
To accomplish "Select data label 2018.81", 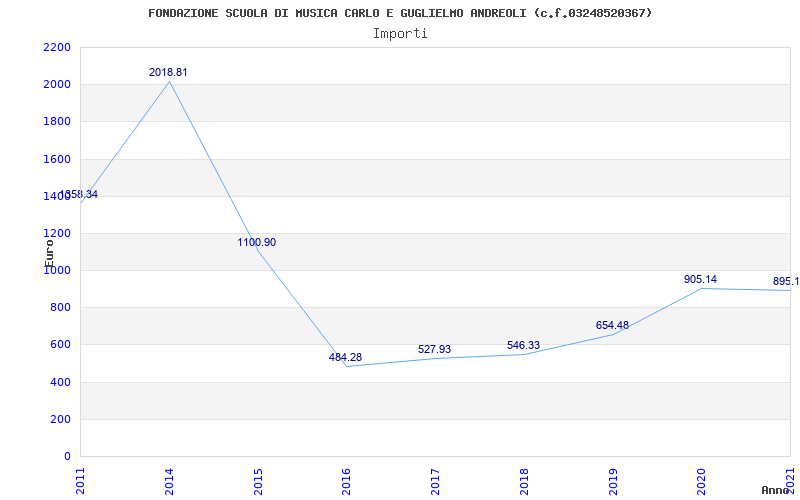I will (x=168, y=72).
